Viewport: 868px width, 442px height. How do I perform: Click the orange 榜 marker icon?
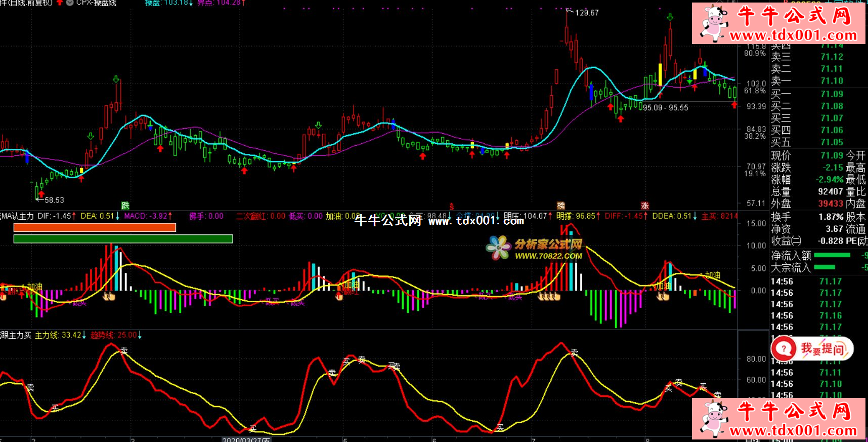pyautogui.click(x=560, y=206)
